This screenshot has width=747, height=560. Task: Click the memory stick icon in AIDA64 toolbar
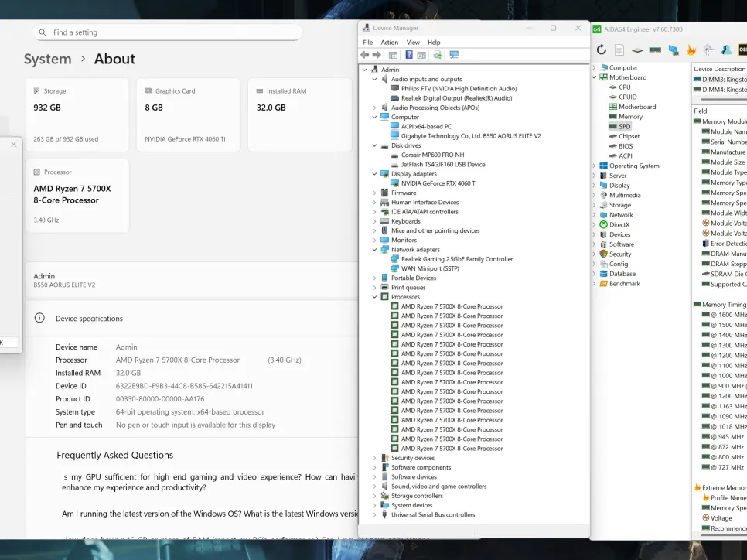(655, 50)
